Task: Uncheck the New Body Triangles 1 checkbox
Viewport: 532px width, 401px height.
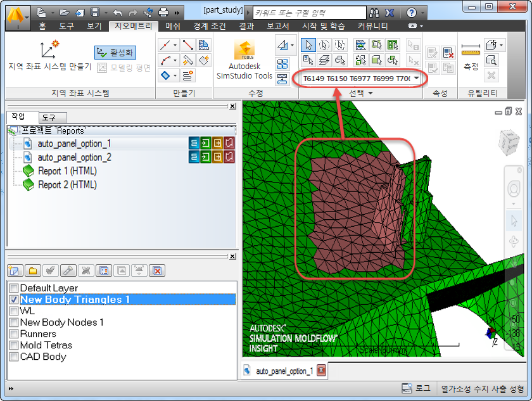Action: click(13, 300)
